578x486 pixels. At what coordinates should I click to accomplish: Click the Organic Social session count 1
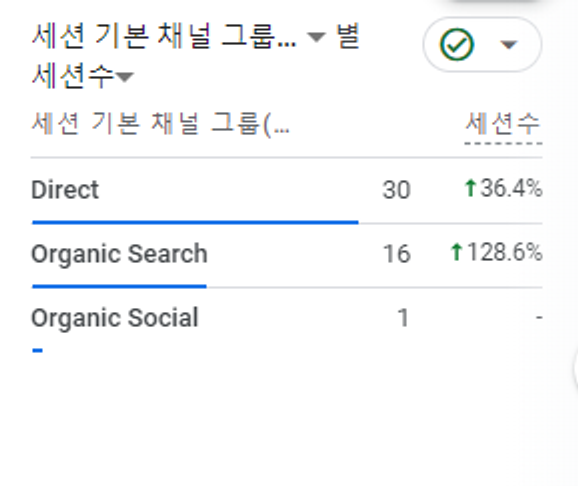(x=403, y=318)
